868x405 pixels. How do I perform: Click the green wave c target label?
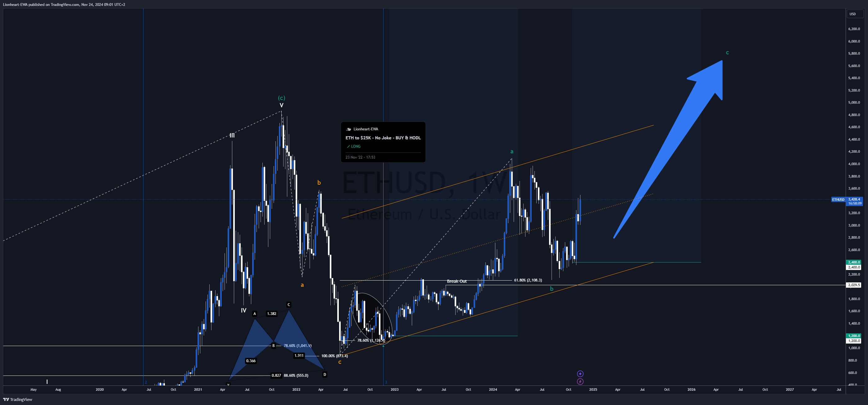tap(727, 52)
